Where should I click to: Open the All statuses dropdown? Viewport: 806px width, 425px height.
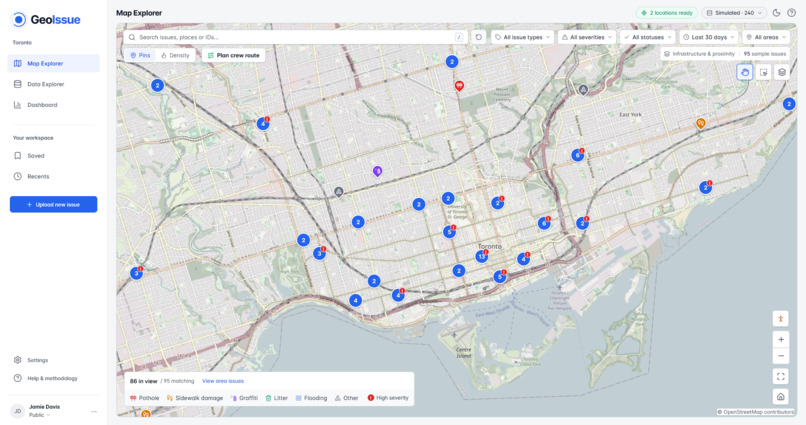pos(647,37)
